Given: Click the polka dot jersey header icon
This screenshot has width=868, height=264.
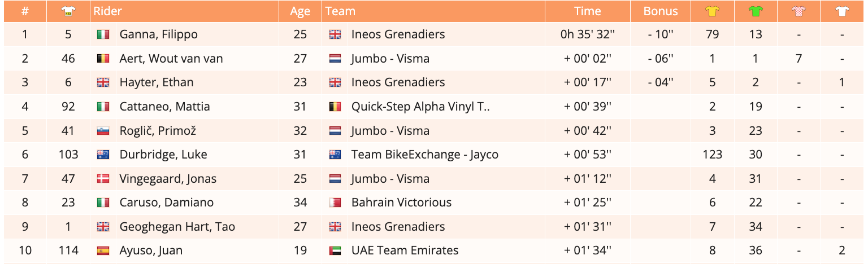Looking at the screenshot, I should point(798,11).
